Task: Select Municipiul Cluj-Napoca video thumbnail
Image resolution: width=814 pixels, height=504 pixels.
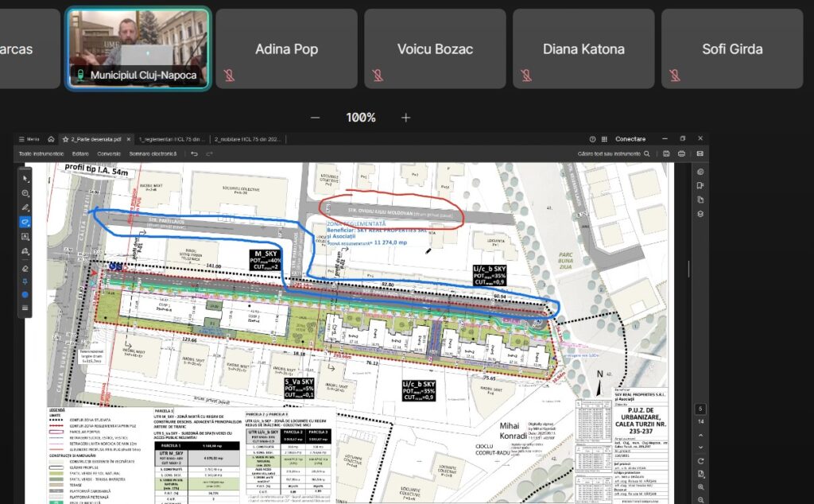Action: pos(138,48)
